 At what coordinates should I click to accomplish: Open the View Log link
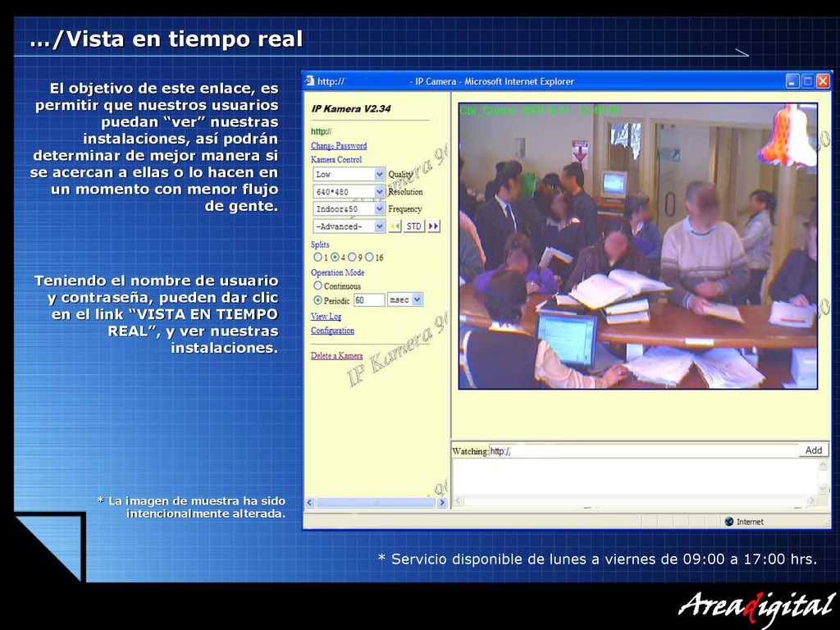[326, 316]
